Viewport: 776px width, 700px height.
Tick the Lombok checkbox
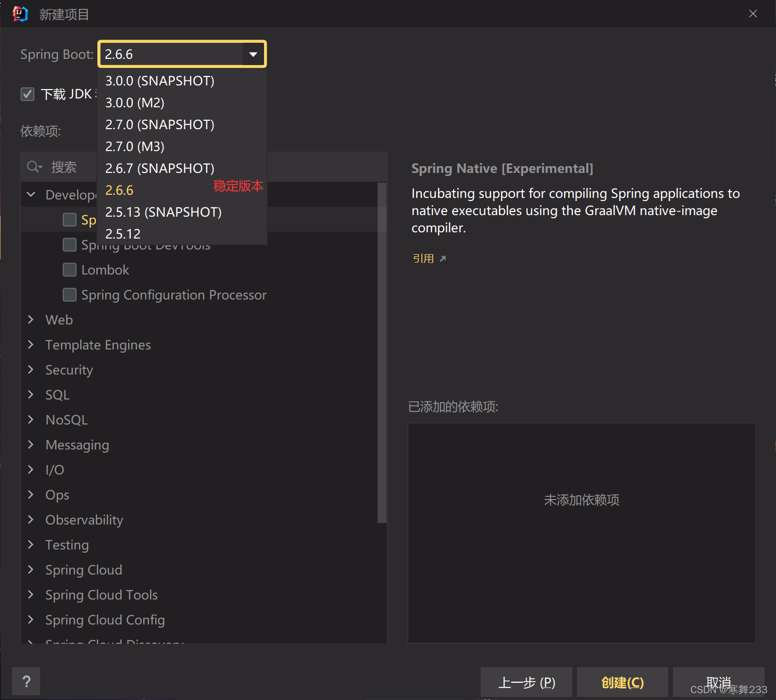coord(69,270)
